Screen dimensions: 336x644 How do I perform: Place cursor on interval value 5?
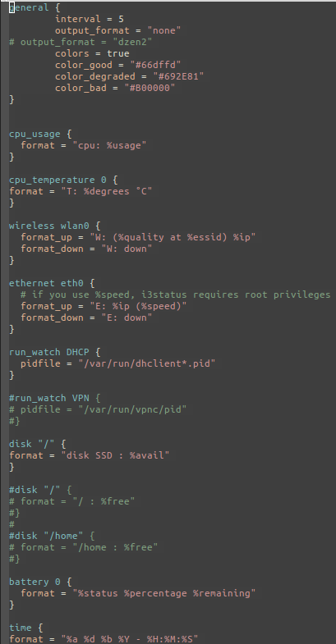point(121,19)
